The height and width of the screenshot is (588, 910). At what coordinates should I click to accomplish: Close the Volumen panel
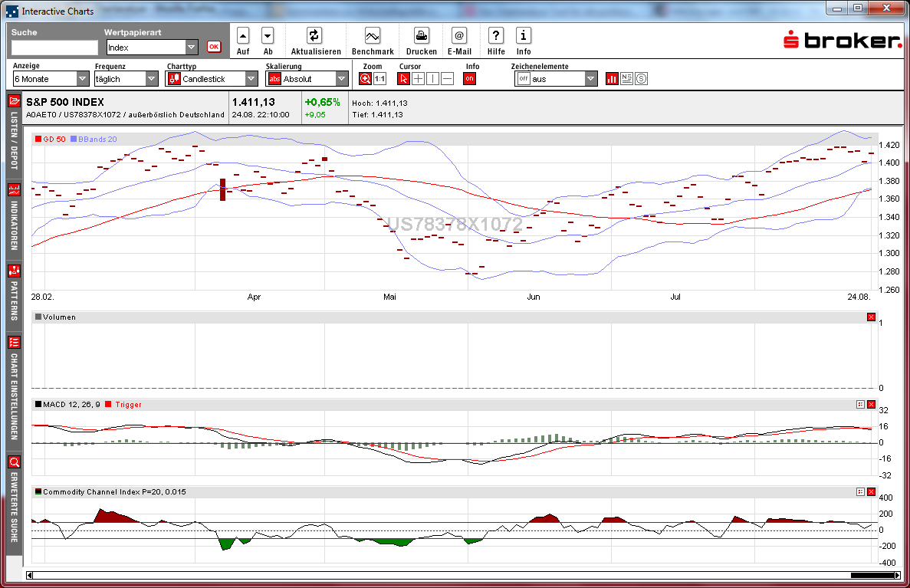(x=871, y=317)
